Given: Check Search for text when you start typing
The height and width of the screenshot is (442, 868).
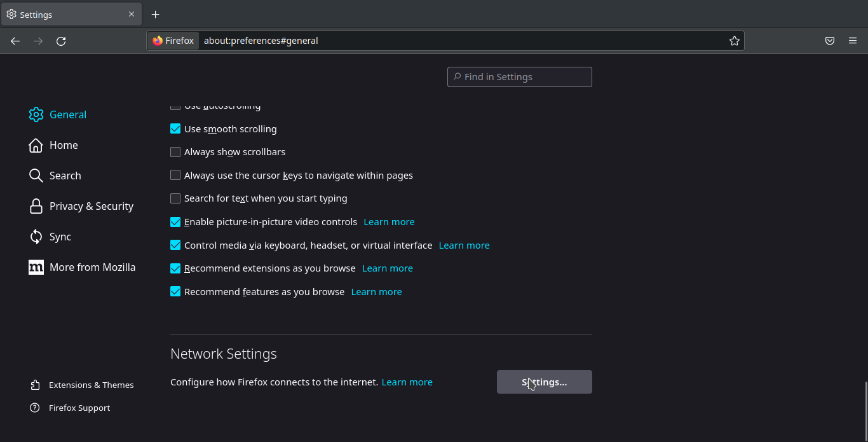Looking at the screenshot, I should click(175, 198).
